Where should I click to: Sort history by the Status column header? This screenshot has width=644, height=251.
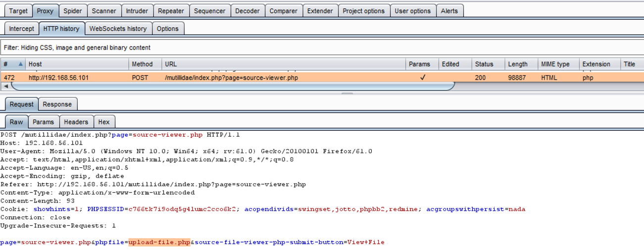click(x=484, y=64)
